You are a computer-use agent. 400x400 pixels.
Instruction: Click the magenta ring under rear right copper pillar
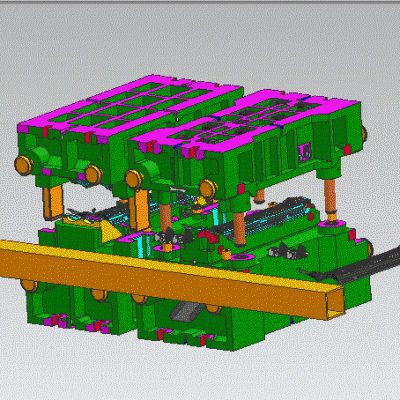pos(332,224)
